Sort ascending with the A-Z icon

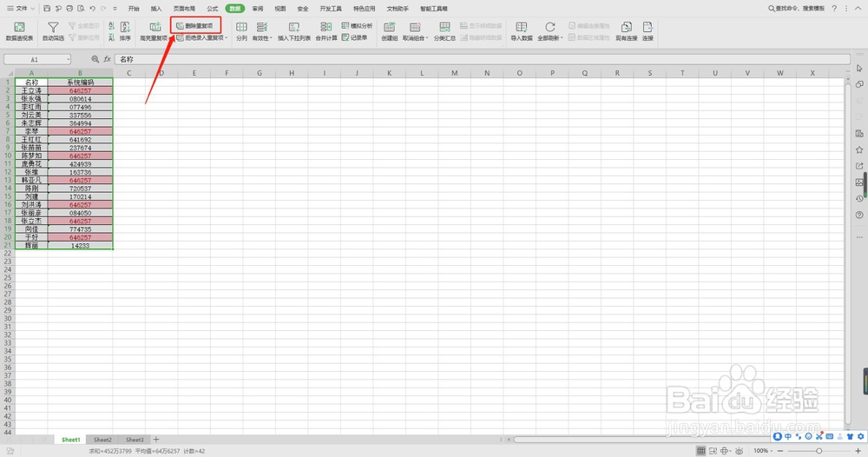(111, 26)
